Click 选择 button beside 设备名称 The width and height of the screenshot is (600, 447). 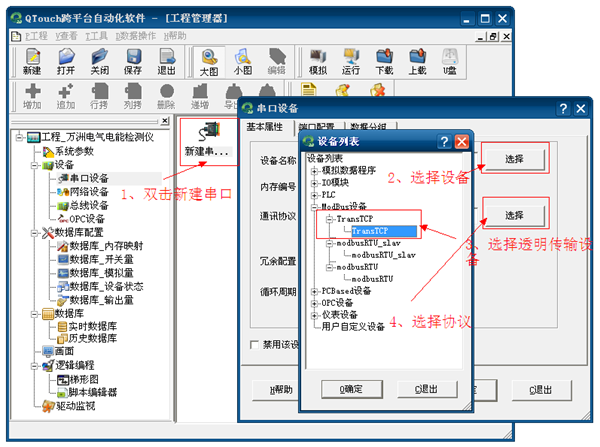(x=514, y=159)
